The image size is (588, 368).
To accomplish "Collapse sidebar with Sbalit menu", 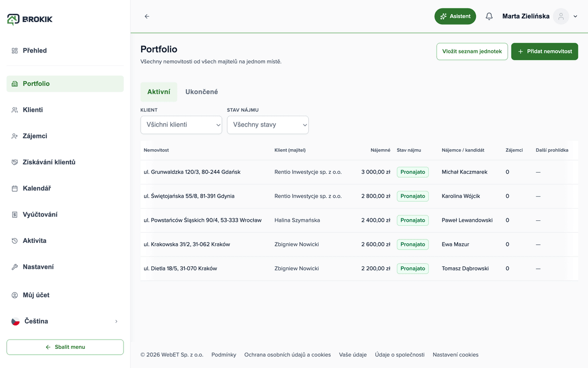I will [x=65, y=347].
